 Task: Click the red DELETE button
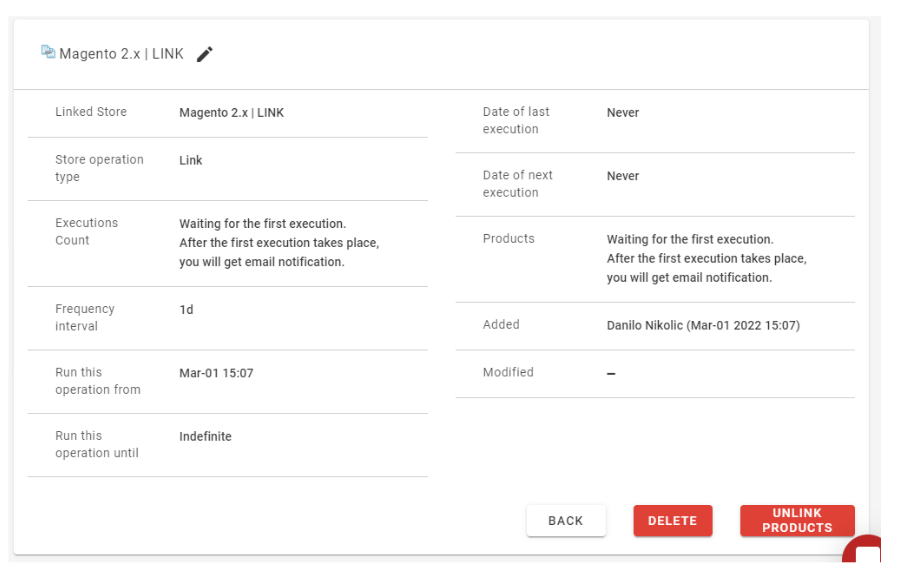point(672,520)
